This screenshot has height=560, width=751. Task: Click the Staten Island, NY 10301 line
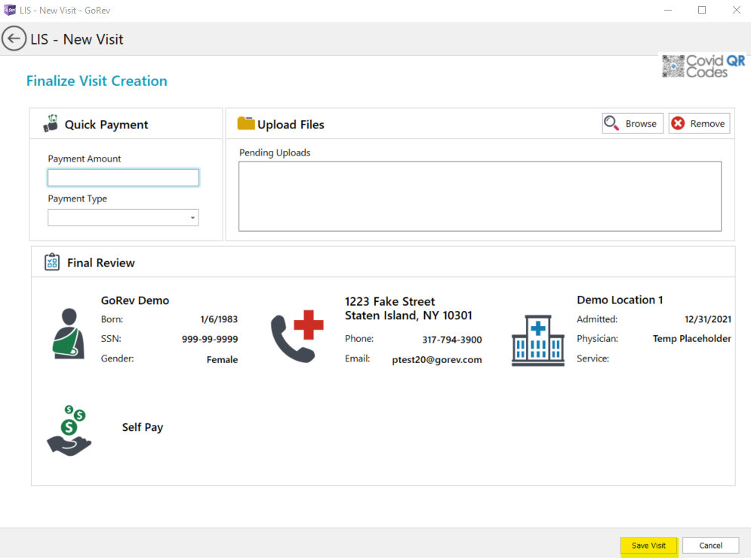pos(408,315)
